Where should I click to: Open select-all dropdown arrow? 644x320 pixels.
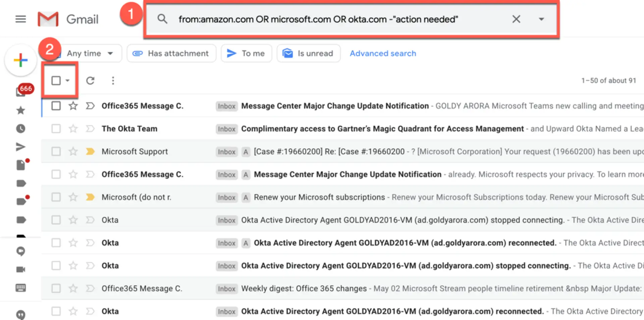click(67, 81)
